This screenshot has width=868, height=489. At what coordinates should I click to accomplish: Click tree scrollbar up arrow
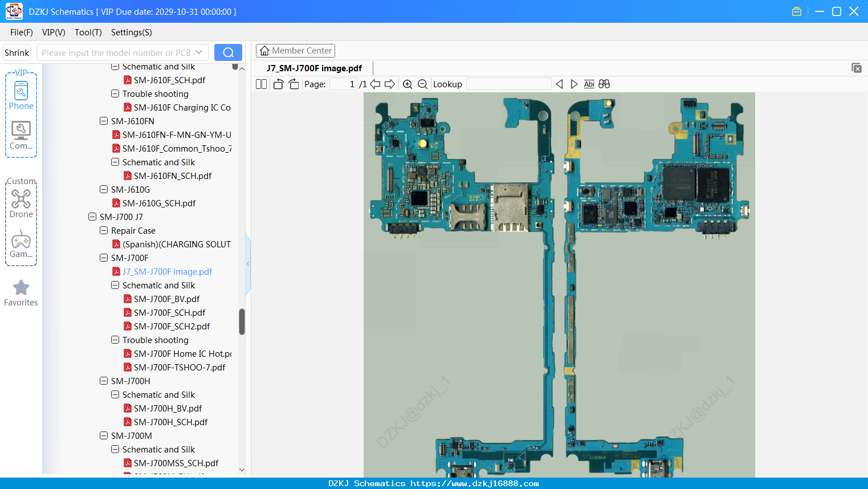click(242, 68)
